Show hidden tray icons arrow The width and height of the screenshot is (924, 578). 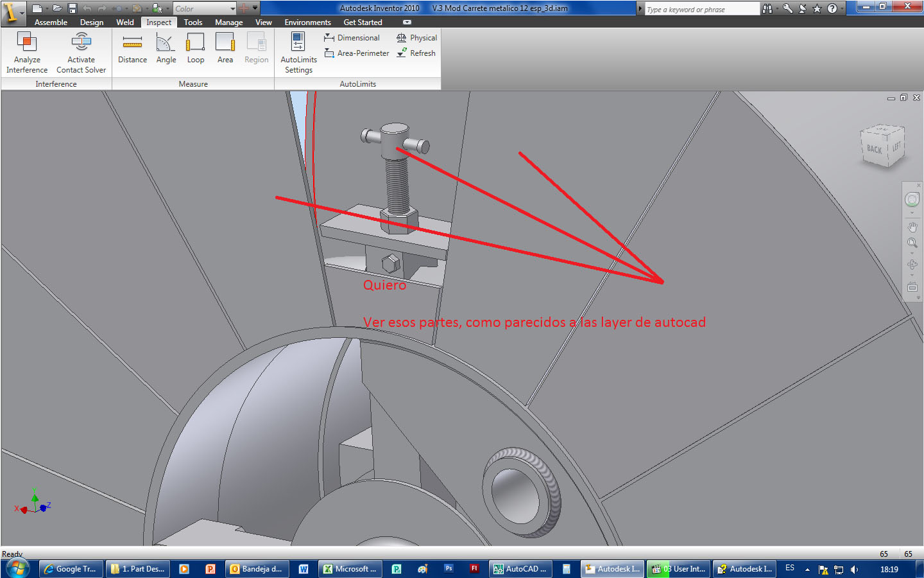point(807,569)
